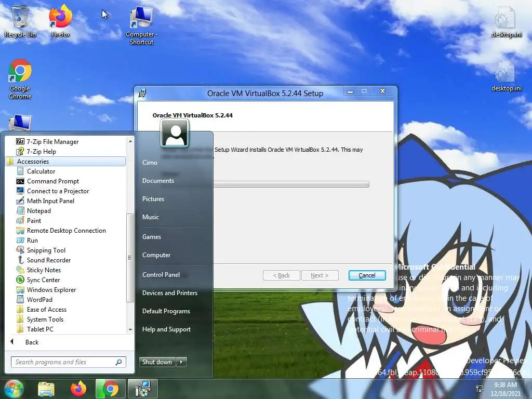Click the user account picture

[175, 134]
